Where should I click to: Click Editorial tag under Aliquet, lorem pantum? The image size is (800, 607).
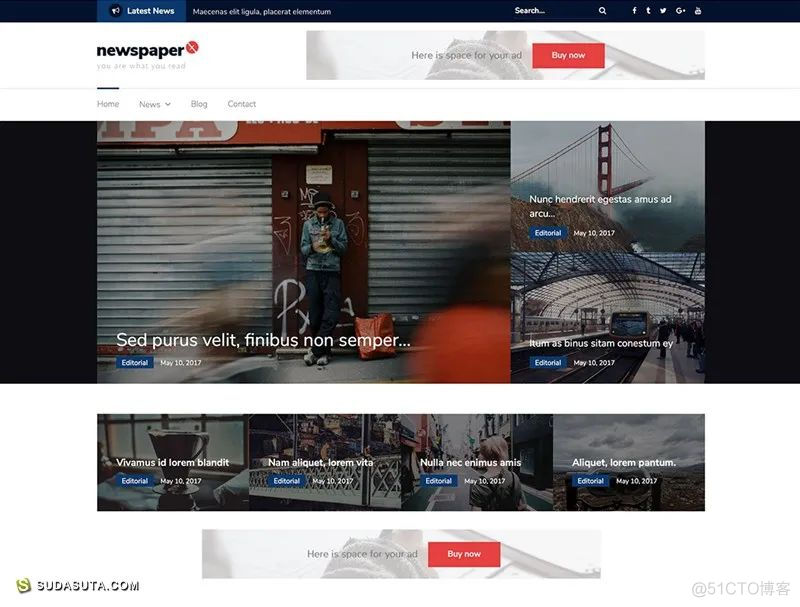coord(591,481)
